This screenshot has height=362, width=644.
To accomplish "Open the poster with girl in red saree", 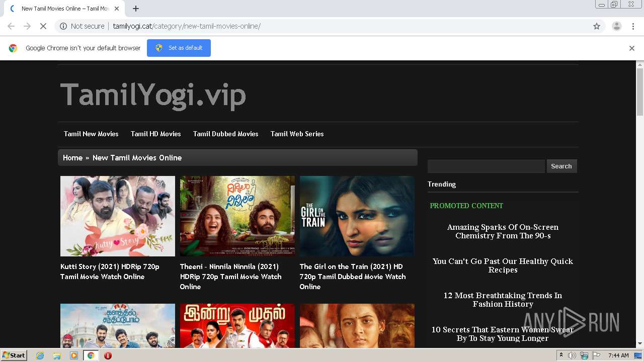I will 357,326.
